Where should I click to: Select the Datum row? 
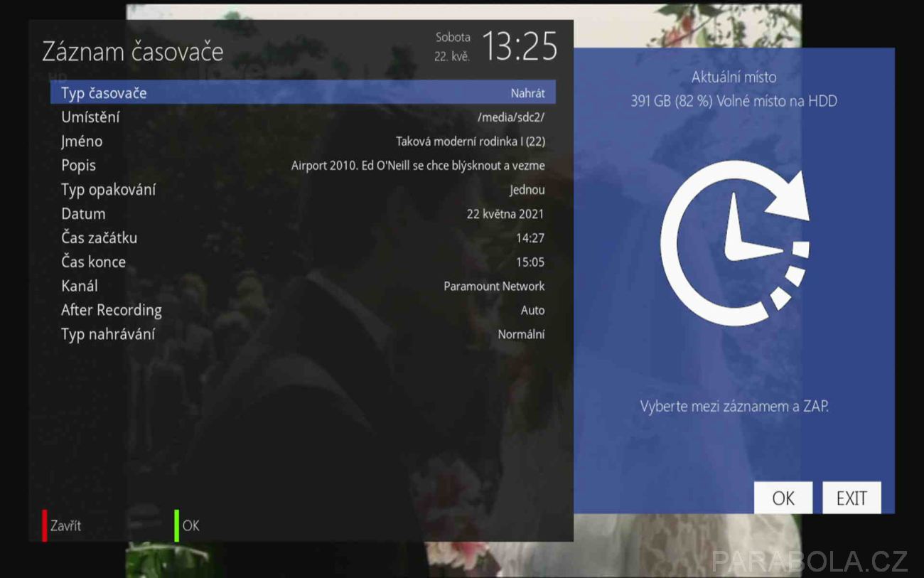[x=303, y=214]
